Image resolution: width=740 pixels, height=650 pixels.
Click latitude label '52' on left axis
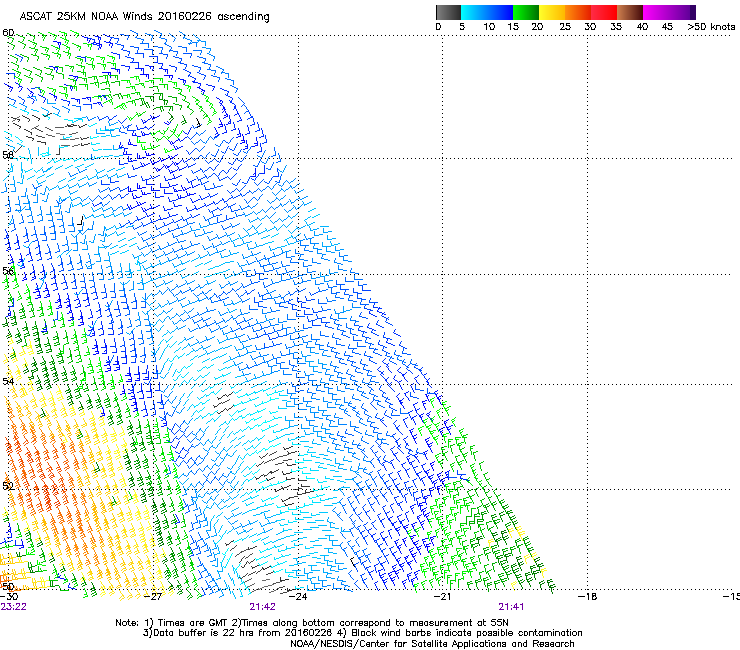8,486
